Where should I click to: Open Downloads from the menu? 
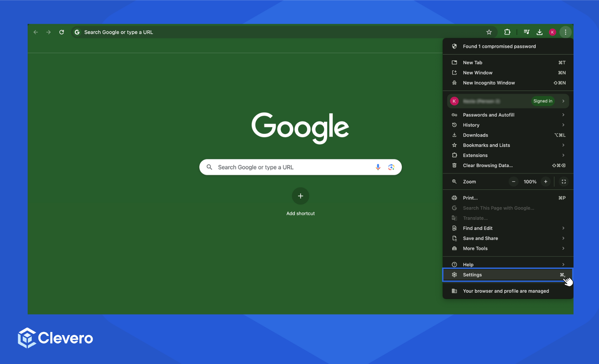point(508,135)
